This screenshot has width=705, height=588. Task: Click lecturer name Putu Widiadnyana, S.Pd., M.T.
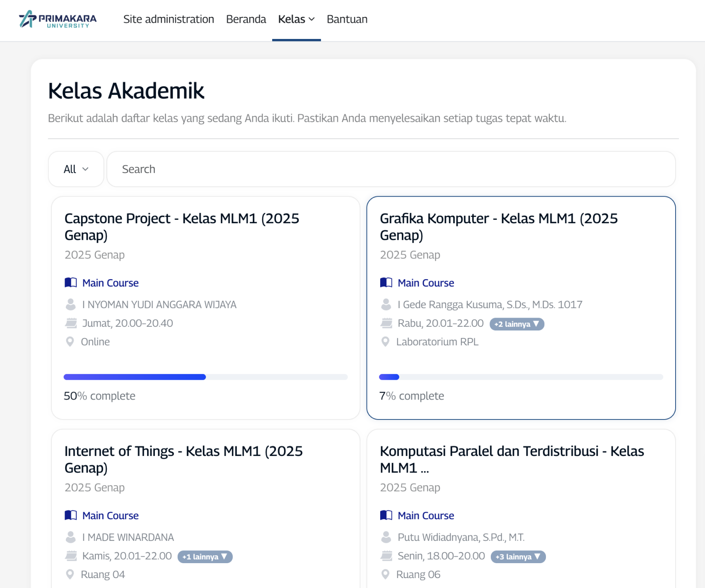click(x=461, y=537)
